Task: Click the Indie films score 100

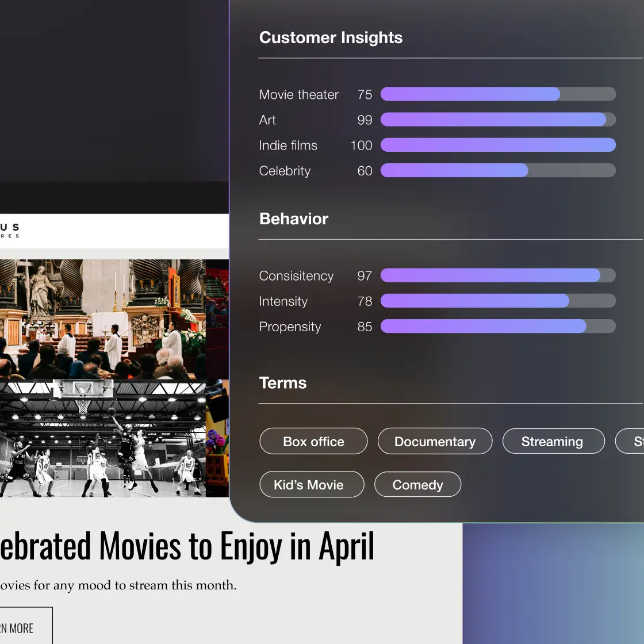Action: click(x=362, y=145)
